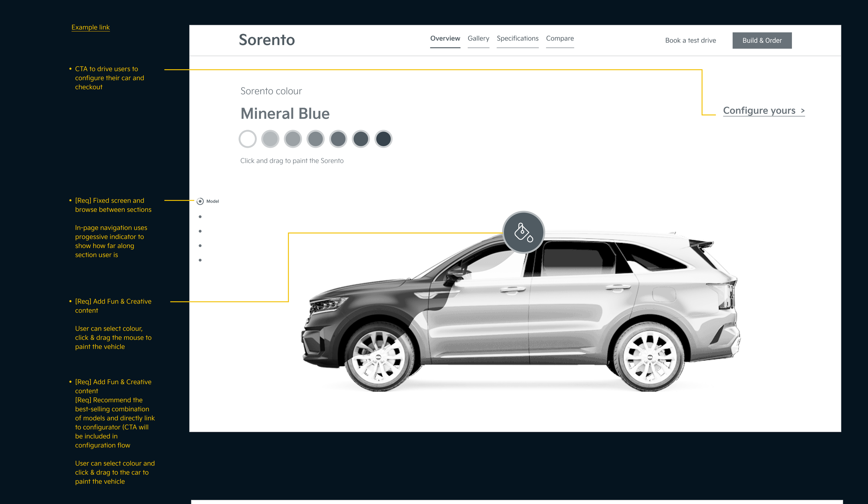Select the sixth dark grey colour swatch
This screenshot has width=868, height=504.
361,139
